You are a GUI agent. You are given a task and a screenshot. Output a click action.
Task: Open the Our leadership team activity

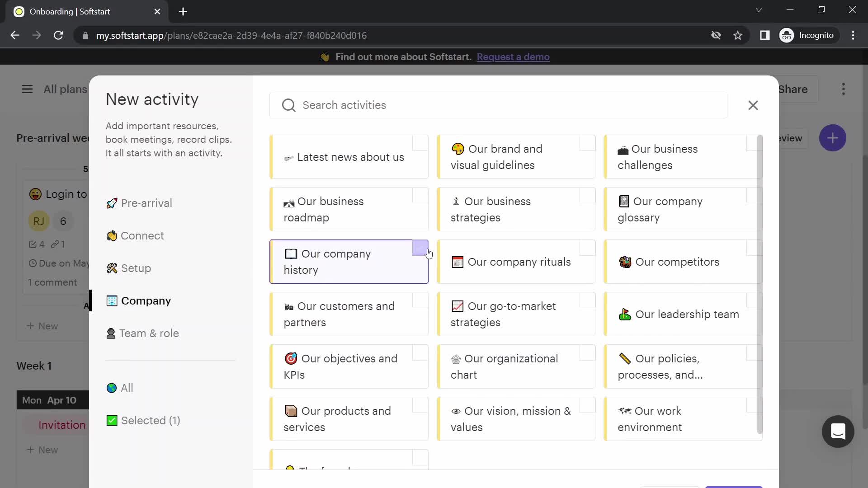click(683, 314)
